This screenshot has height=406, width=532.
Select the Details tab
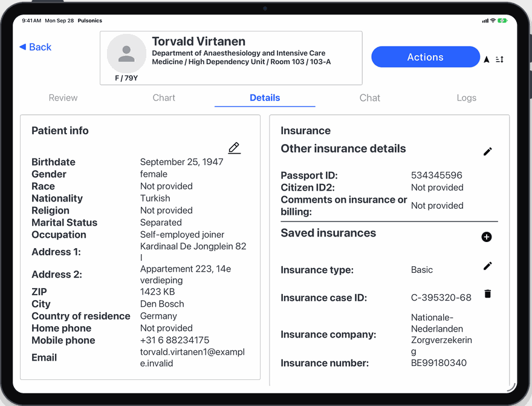click(265, 98)
